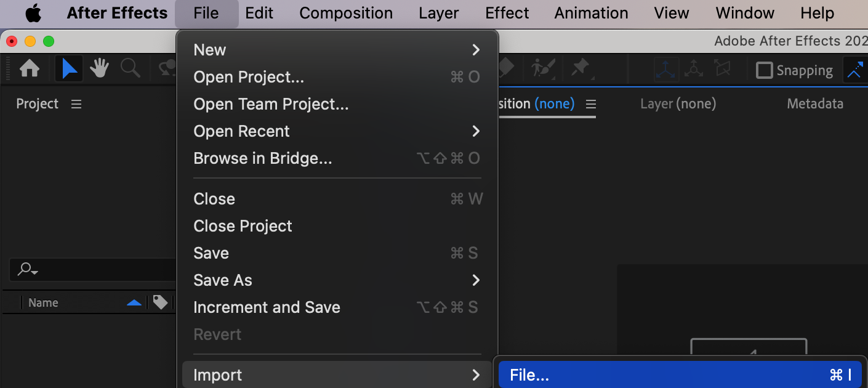The image size is (868, 388).
Task: Select the Puppet Pin tool
Action: pos(581,68)
